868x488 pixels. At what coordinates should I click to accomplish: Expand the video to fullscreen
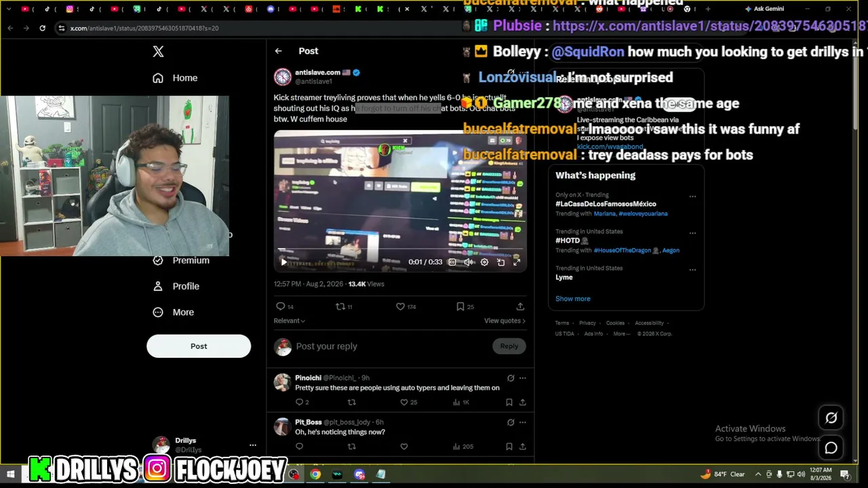tap(516, 262)
